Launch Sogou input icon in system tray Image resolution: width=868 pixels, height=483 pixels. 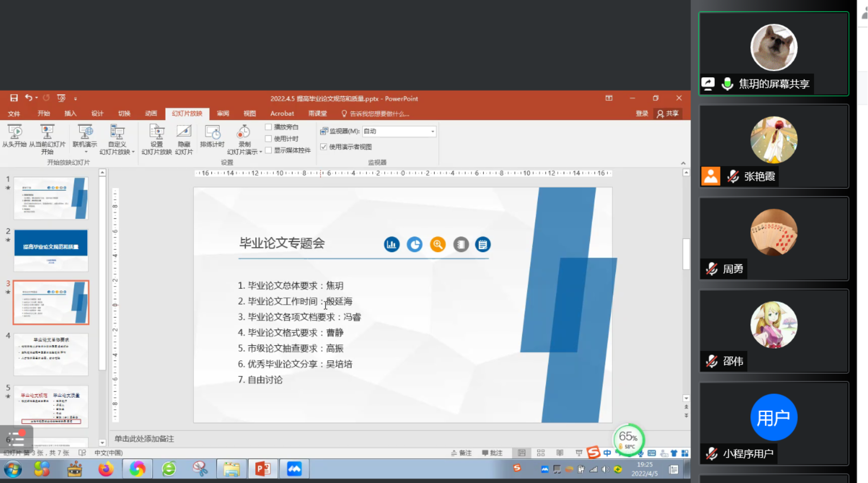[518, 469]
